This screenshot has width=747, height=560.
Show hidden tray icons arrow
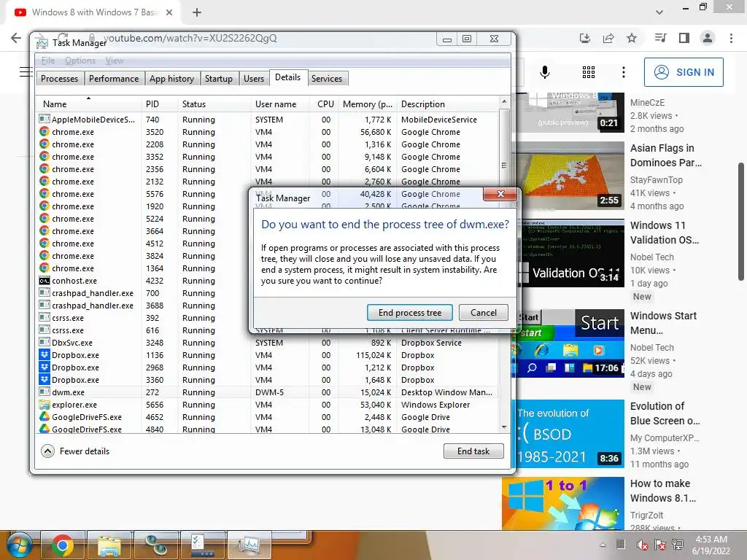pyautogui.click(x=603, y=545)
